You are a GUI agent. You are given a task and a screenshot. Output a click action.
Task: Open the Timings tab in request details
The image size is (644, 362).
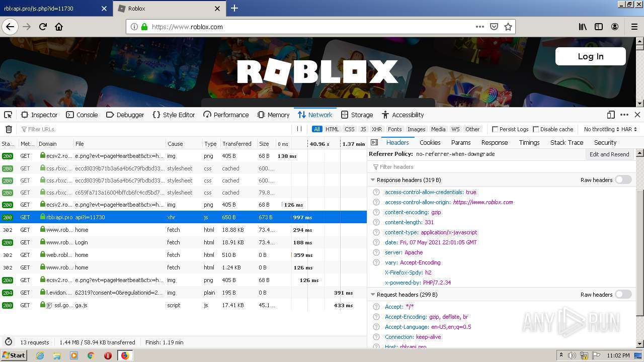529,142
